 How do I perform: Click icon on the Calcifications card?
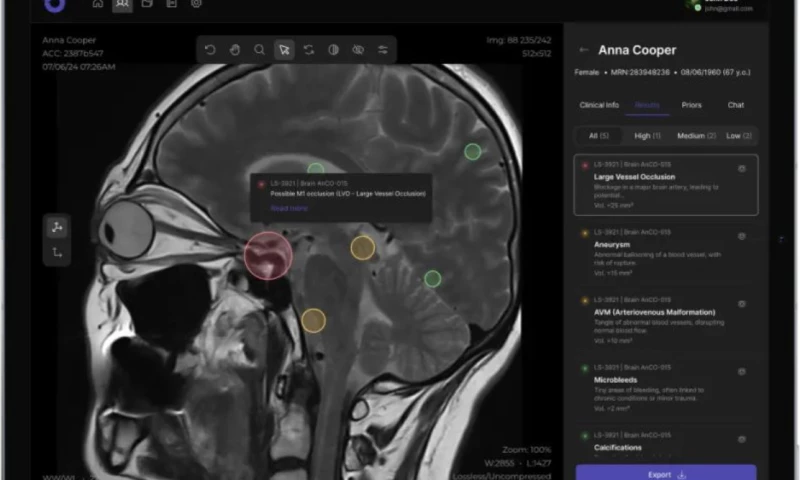742,439
